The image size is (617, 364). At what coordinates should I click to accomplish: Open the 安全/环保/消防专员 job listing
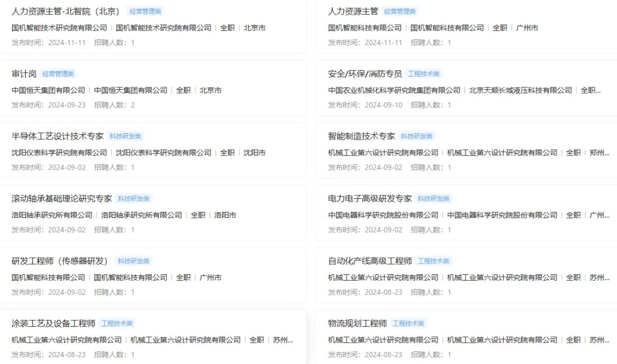pyautogui.click(x=364, y=74)
